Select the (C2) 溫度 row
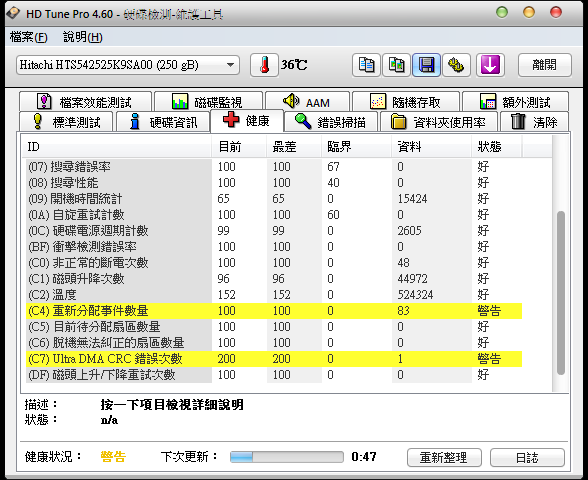Viewport: 588px width, 480px height. click(x=274, y=295)
